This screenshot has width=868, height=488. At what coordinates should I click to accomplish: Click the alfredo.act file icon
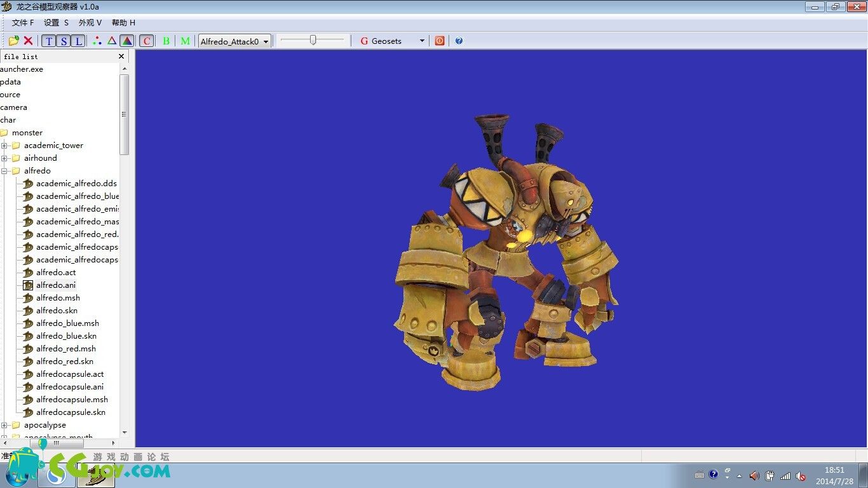coord(28,273)
